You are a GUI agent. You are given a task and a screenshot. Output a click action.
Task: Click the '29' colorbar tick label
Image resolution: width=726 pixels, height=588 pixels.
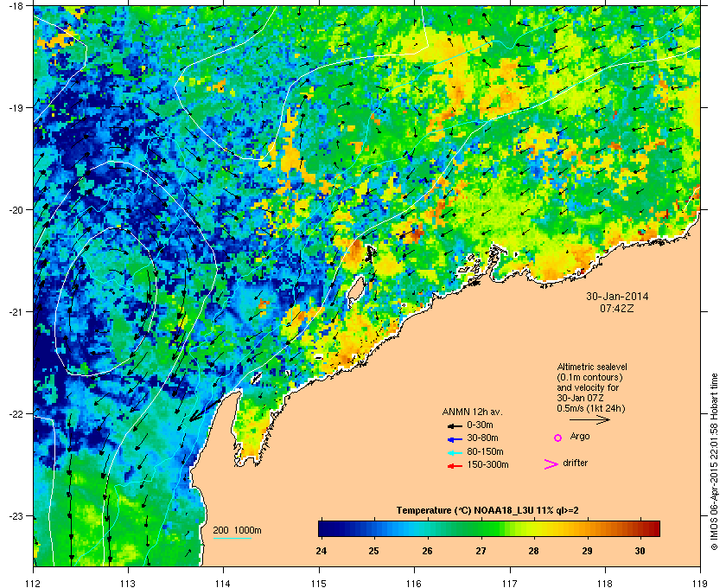[x=587, y=551]
